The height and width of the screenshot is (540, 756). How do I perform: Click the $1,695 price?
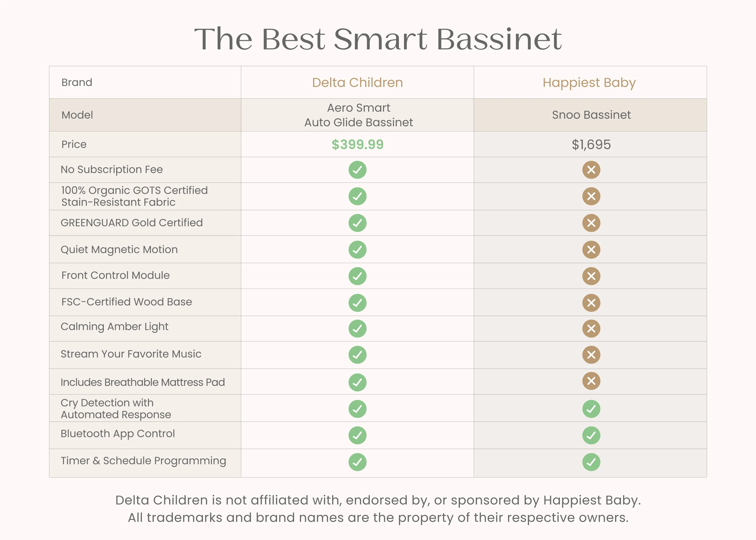[591, 145]
